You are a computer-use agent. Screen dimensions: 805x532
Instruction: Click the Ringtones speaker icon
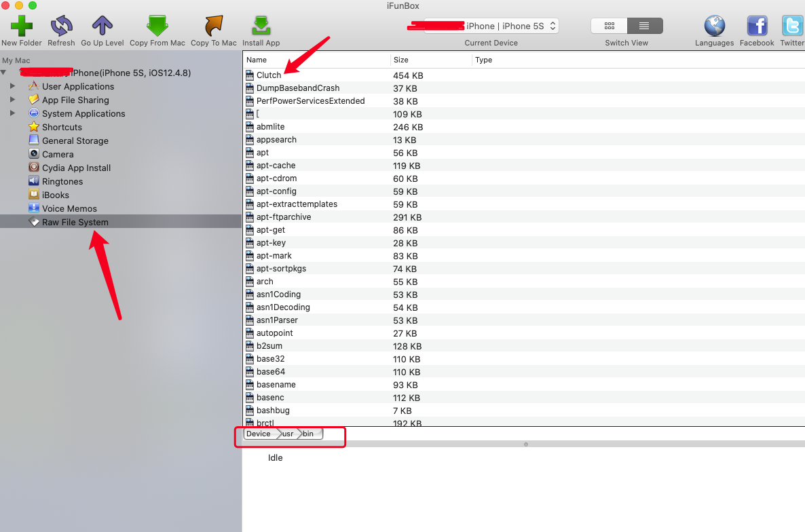pyautogui.click(x=34, y=180)
